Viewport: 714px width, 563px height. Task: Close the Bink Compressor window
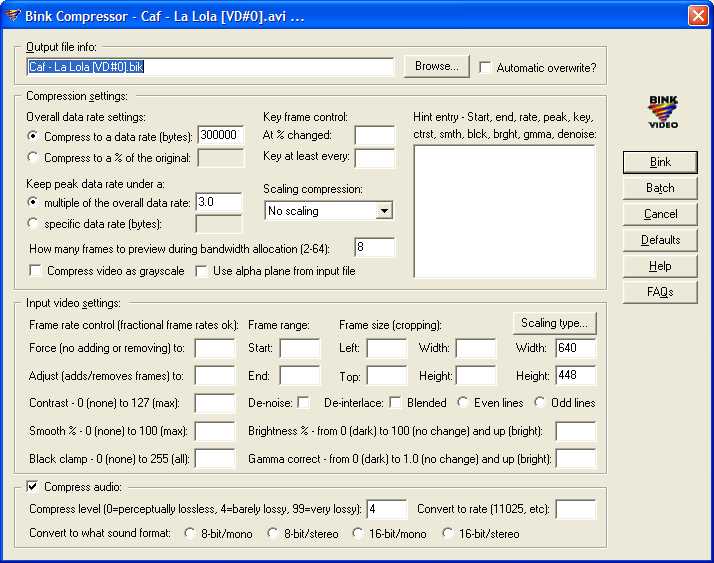(697, 16)
